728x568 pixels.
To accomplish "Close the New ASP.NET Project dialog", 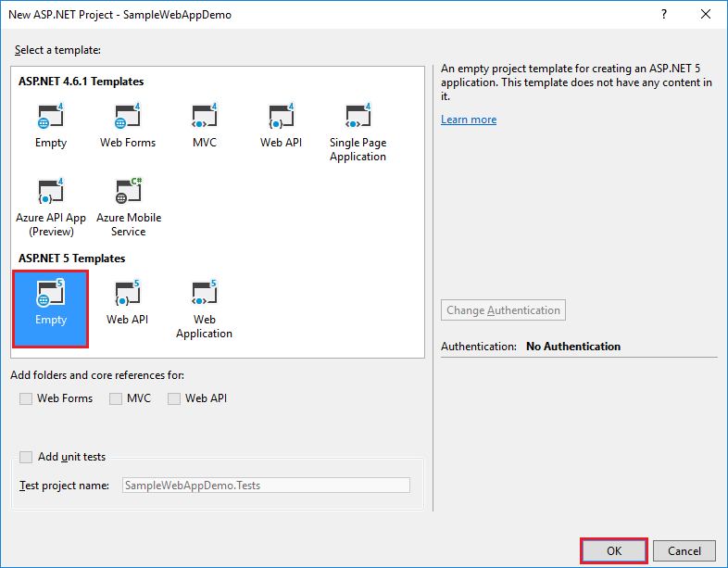I will click(706, 15).
